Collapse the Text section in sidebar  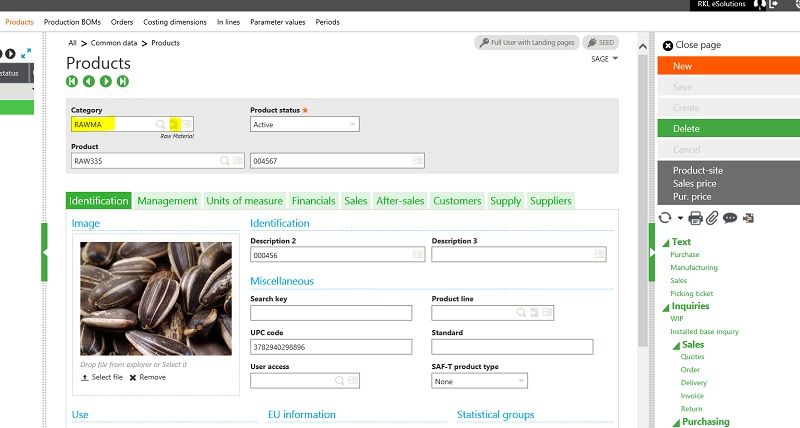(x=664, y=242)
